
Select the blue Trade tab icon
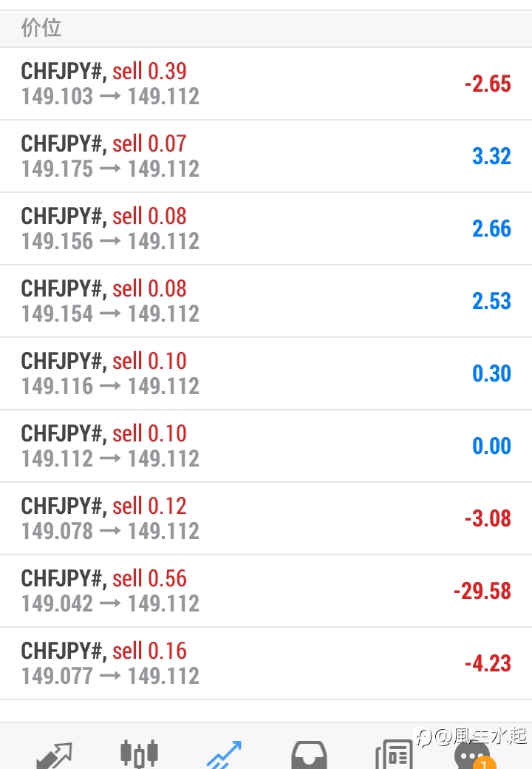224,755
